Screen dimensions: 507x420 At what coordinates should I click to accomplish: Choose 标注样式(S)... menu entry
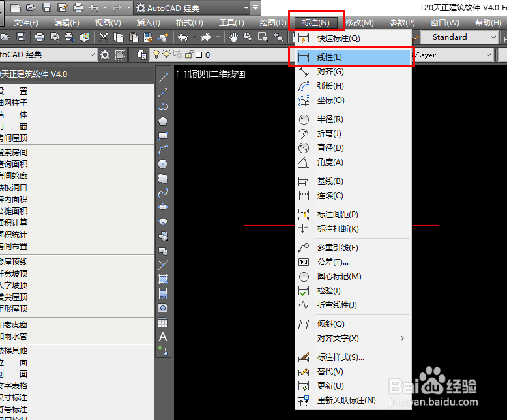[353, 357]
